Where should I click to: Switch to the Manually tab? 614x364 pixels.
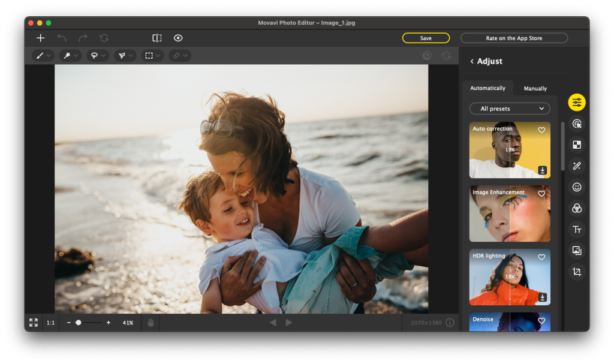point(534,88)
